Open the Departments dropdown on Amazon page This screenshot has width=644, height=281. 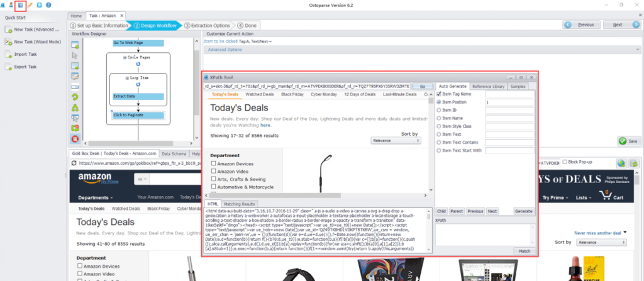tap(96, 197)
